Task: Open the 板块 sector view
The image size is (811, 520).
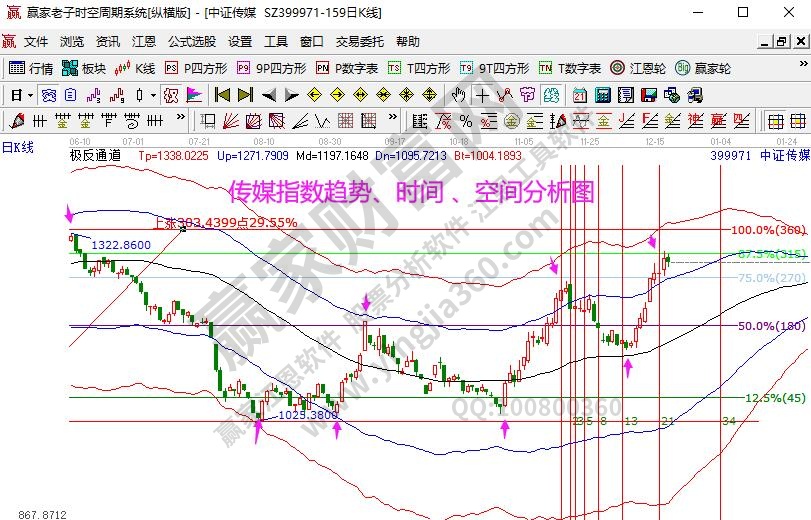Action: 84,69
